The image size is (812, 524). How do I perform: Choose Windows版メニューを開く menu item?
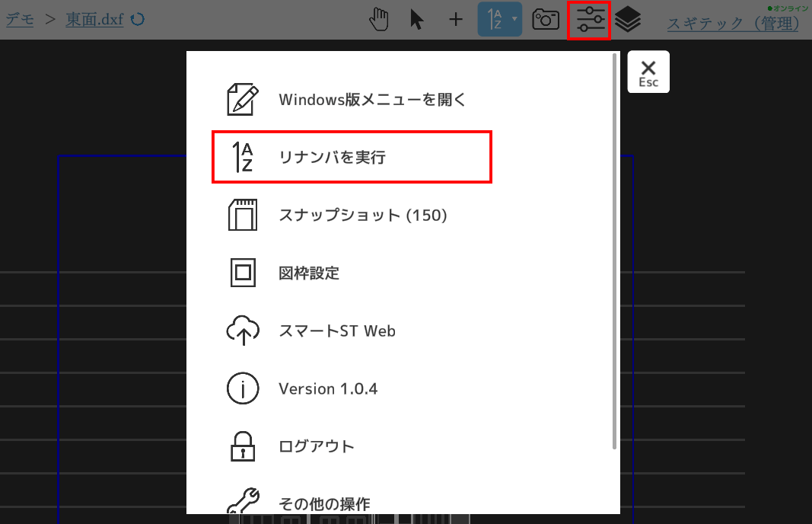point(371,99)
